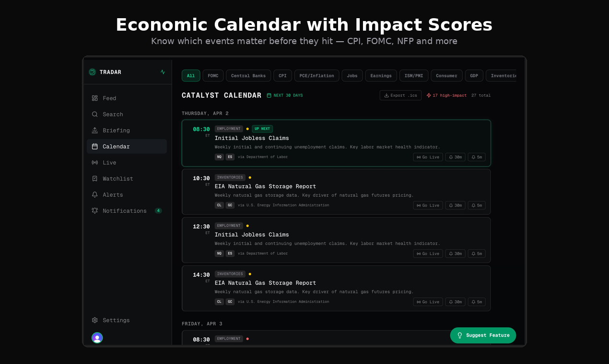Click NQ ticker on 08:30 Jobless Claims

pyautogui.click(x=219, y=157)
